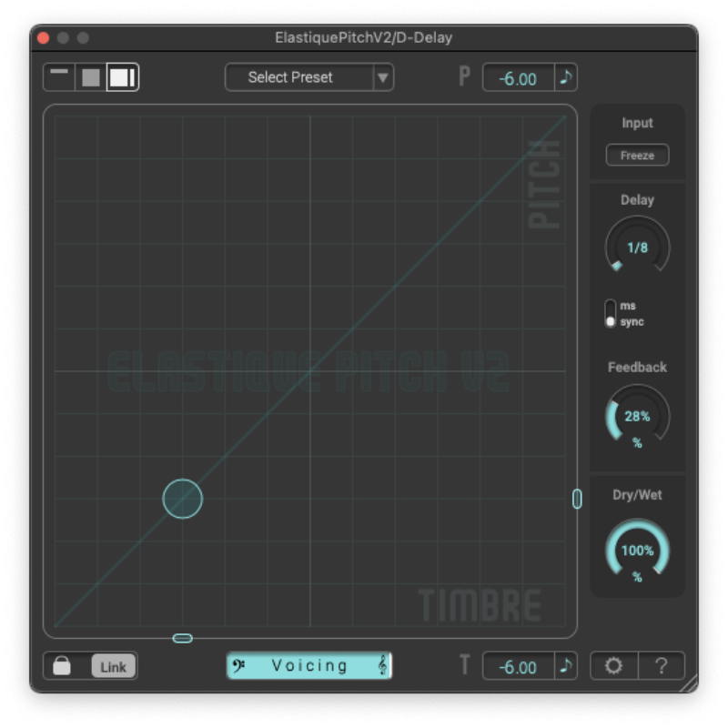This screenshot has width=728, height=728.
Task: Select the smallest view size icon
Action: click(60, 76)
